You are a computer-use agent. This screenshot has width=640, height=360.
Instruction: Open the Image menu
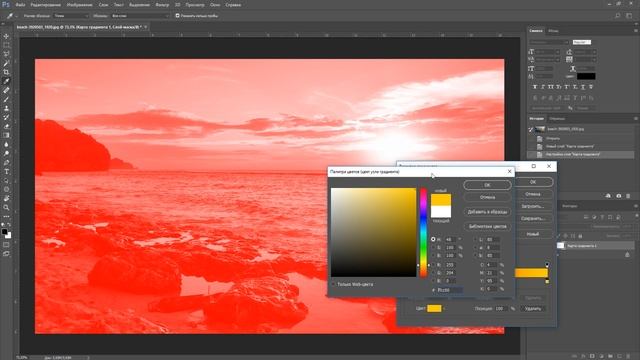click(x=79, y=5)
